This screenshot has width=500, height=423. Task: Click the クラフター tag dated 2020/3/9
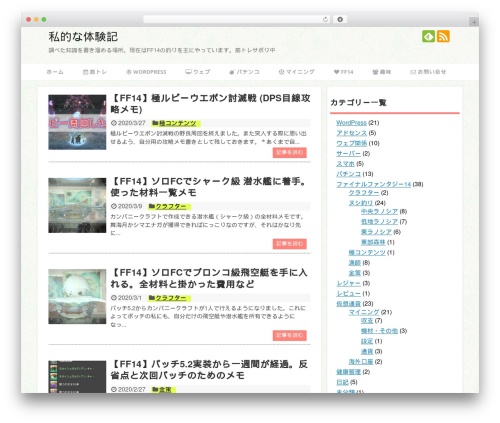pyautogui.click(x=169, y=207)
